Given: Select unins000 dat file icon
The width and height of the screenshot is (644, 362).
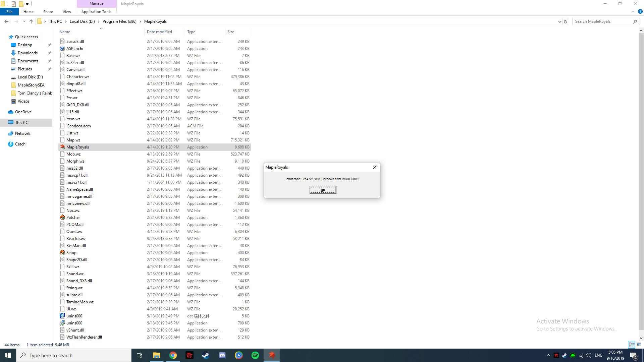Looking at the screenshot, I should click(x=62, y=316).
